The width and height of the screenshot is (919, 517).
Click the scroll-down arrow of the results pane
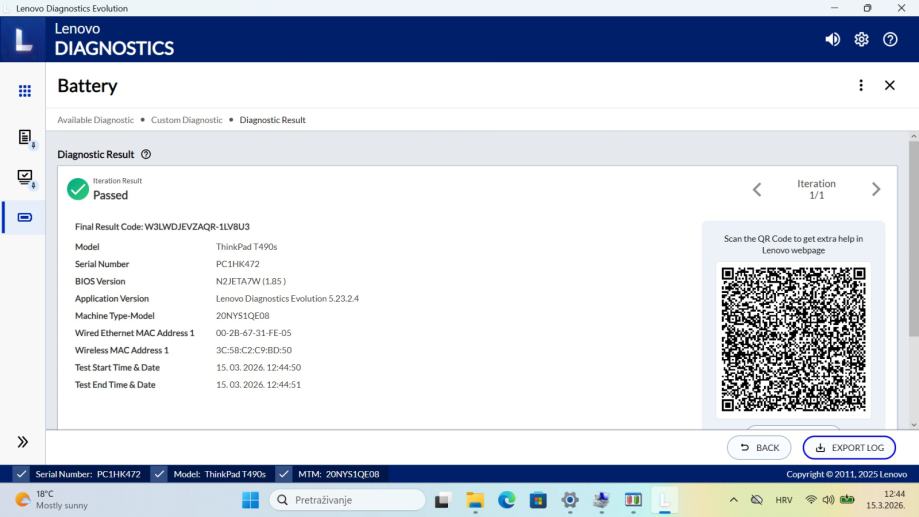coord(913,425)
